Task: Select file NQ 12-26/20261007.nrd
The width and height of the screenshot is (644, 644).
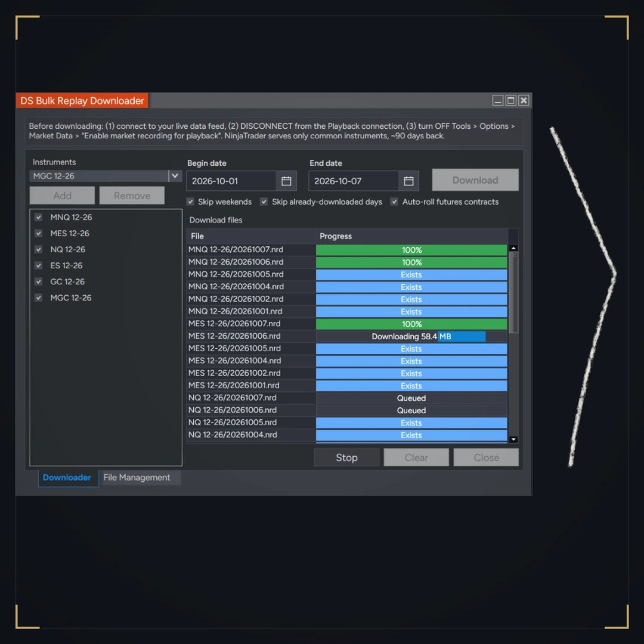Action: click(232, 398)
